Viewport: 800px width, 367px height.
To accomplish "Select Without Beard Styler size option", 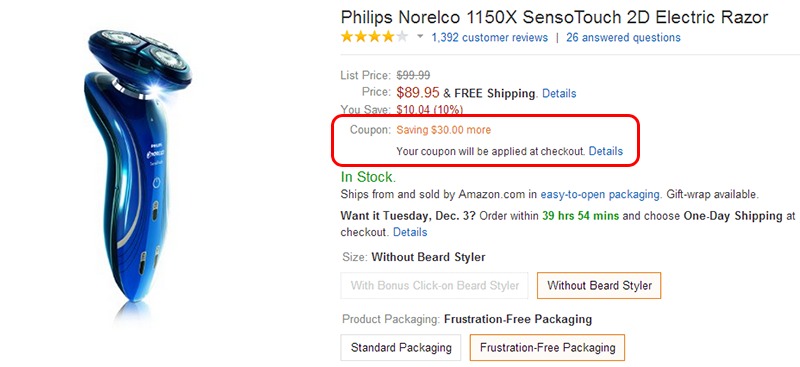I will pyautogui.click(x=599, y=285).
